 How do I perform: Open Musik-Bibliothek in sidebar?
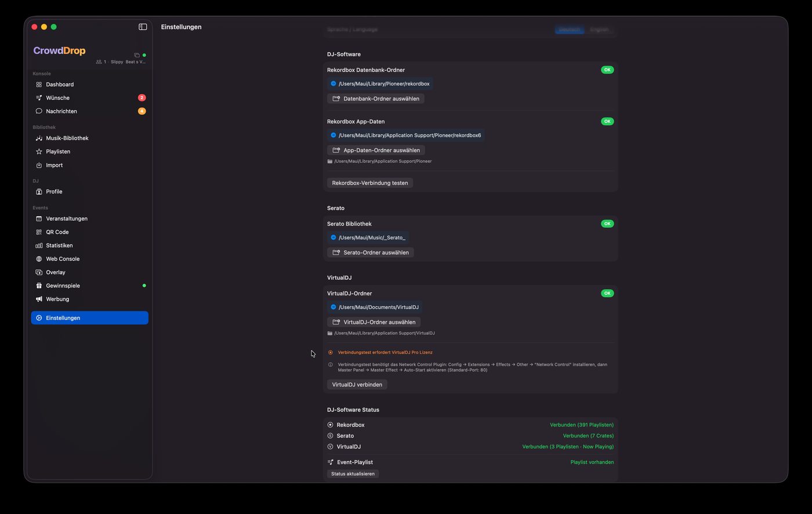click(x=67, y=138)
